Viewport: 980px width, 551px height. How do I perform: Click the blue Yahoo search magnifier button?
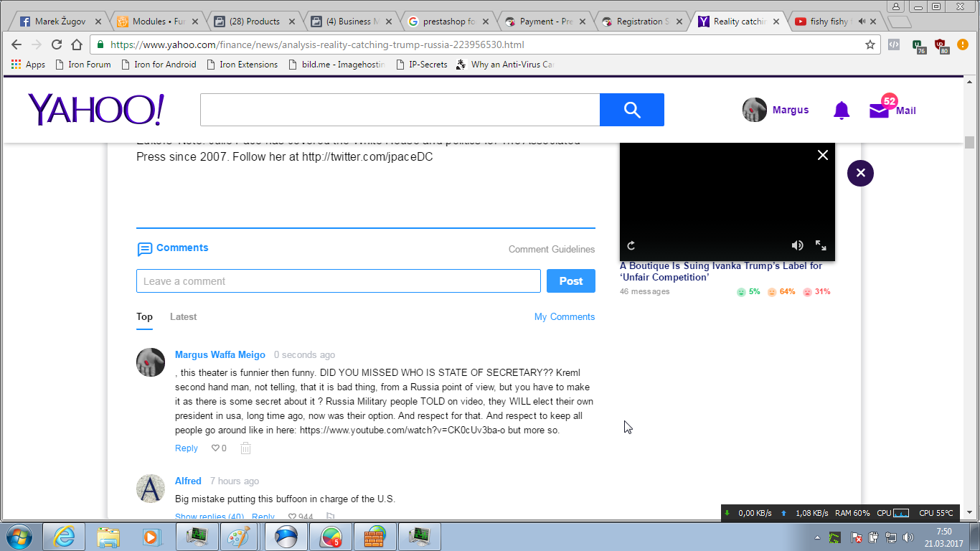tap(632, 110)
